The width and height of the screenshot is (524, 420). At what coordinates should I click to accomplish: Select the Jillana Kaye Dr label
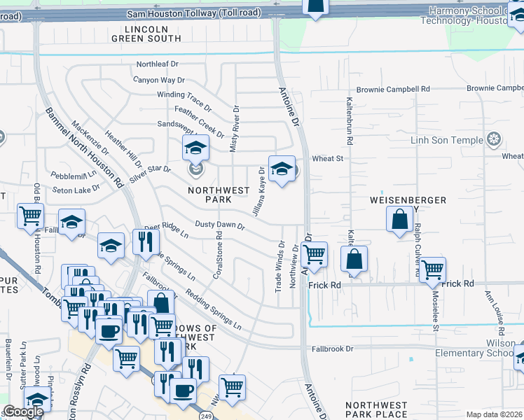(258, 192)
